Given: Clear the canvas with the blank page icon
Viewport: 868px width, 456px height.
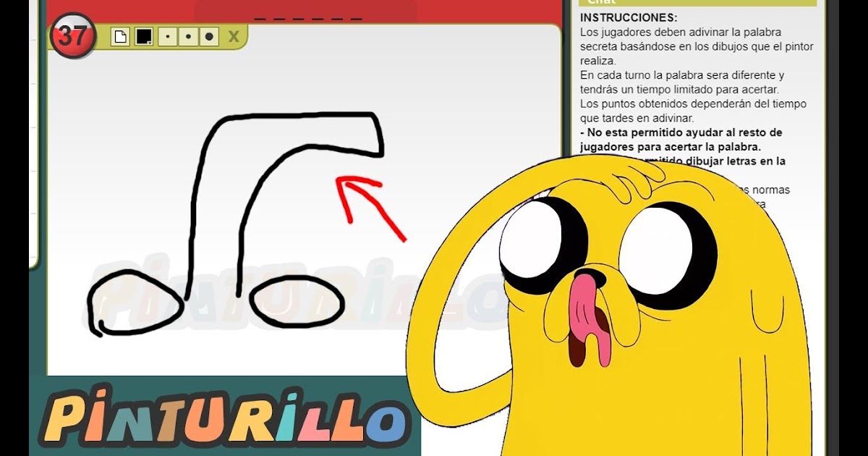Looking at the screenshot, I should pyautogui.click(x=120, y=36).
